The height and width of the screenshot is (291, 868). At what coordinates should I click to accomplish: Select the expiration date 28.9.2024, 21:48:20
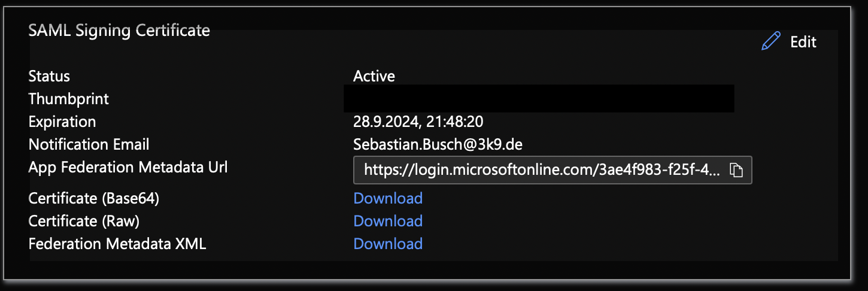(418, 122)
